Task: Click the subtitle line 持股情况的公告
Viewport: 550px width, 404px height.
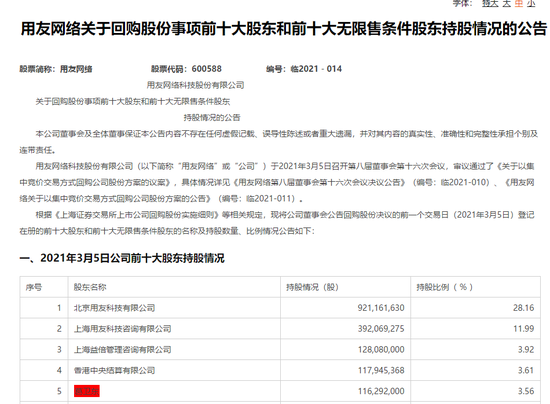Action: click(x=212, y=117)
